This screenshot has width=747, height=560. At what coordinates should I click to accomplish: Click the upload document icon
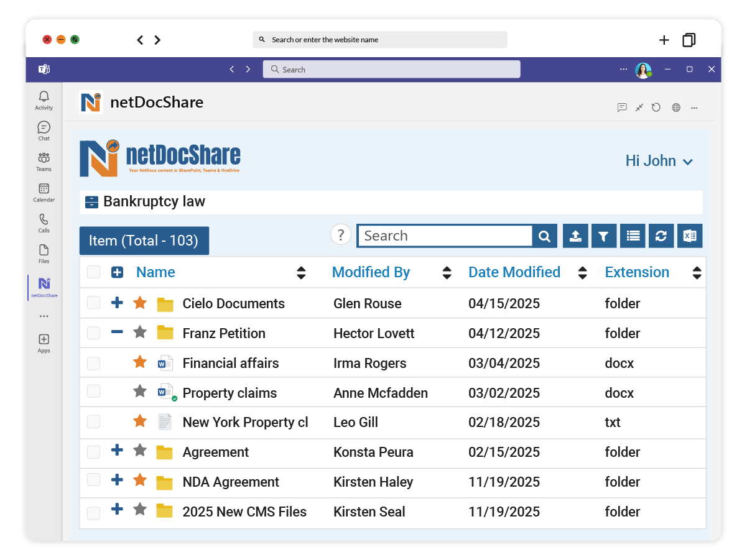tap(575, 236)
